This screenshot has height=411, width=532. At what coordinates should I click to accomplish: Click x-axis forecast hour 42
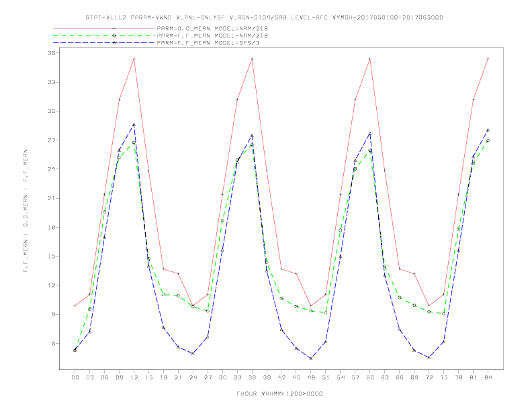pos(281,377)
